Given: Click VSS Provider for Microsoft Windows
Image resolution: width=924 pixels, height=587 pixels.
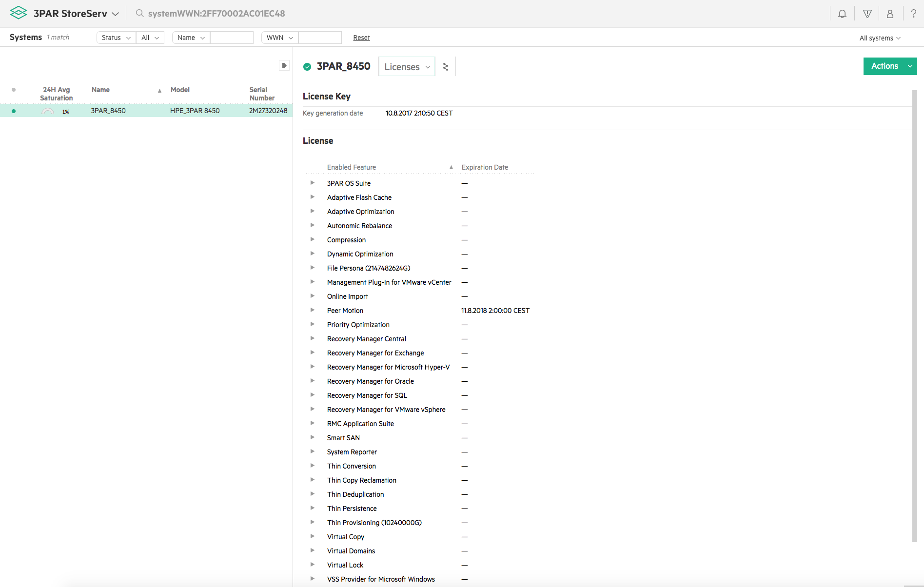Looking at the screenshot, I should pyautogui.click(x=381, y=579).
